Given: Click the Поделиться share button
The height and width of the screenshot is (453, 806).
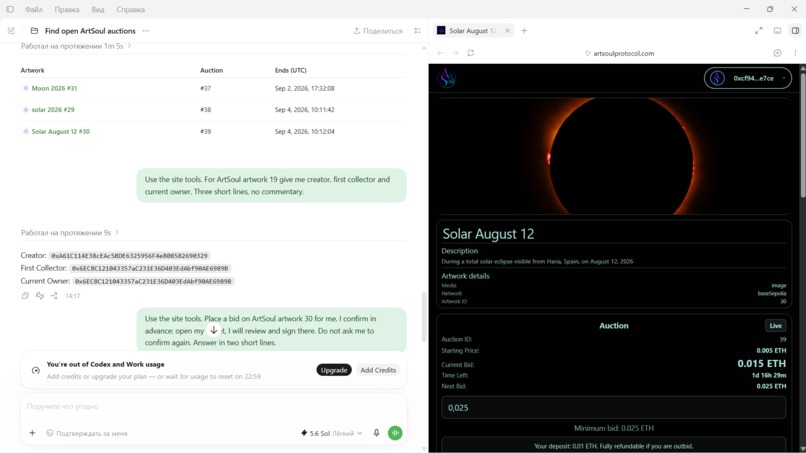Looking at the screenshot, I should 378,31.
